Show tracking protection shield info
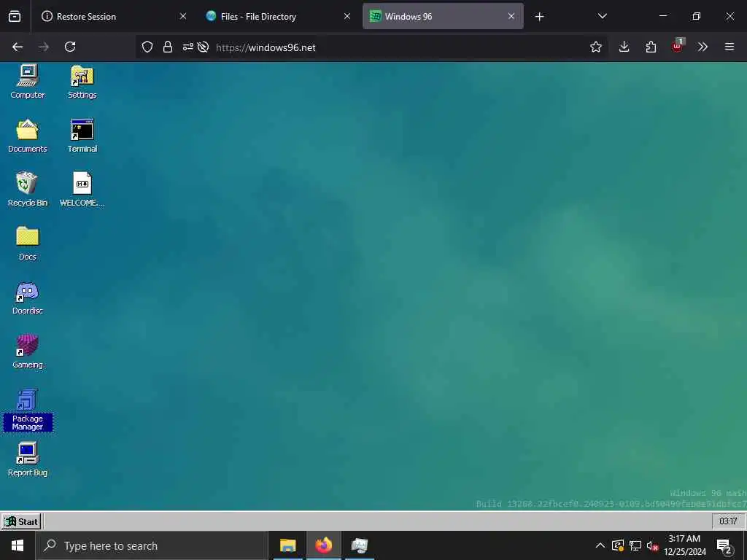The image size is (747, 560). click(x=147, y=47)
